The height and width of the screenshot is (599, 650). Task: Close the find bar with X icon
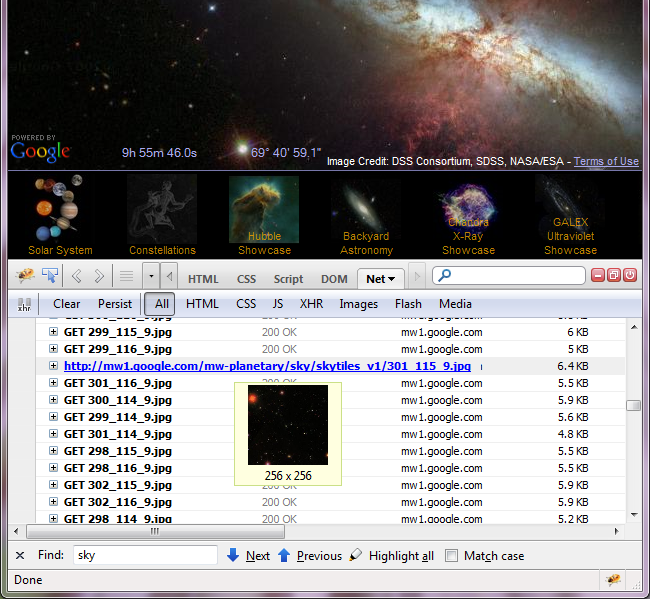coord(20,555)
